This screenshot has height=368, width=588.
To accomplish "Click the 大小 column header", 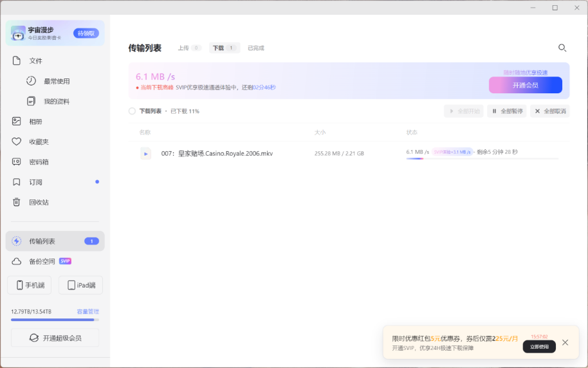I will point(320,133).
